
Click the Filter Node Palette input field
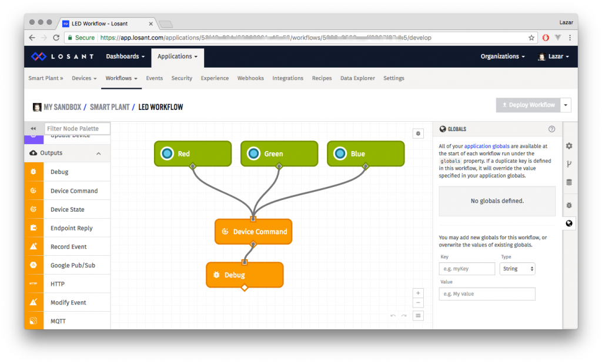[77, 128]
